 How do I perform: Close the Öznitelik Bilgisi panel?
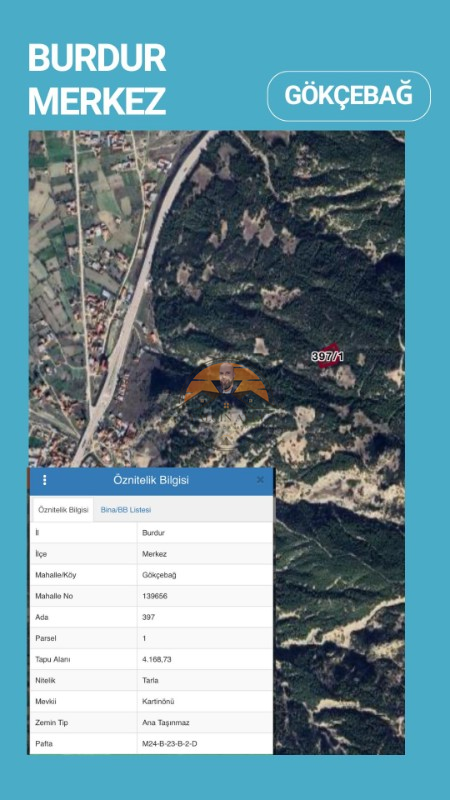point(260,480)
